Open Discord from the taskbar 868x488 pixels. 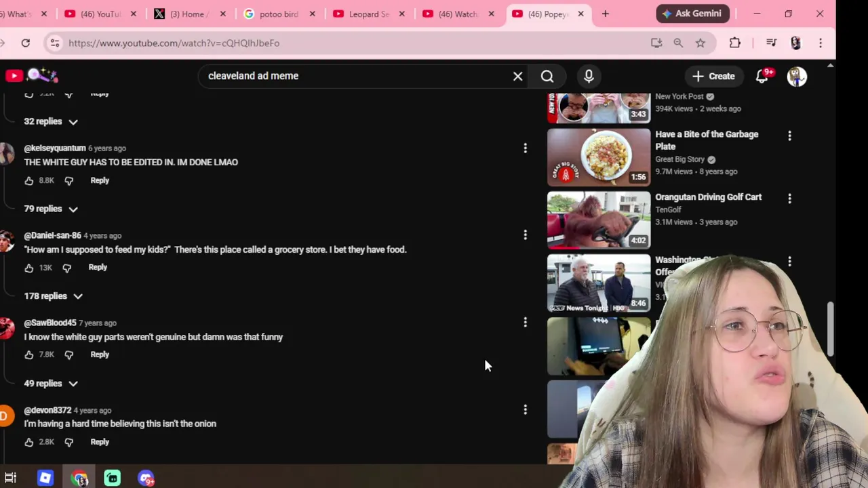pos(146,479)
